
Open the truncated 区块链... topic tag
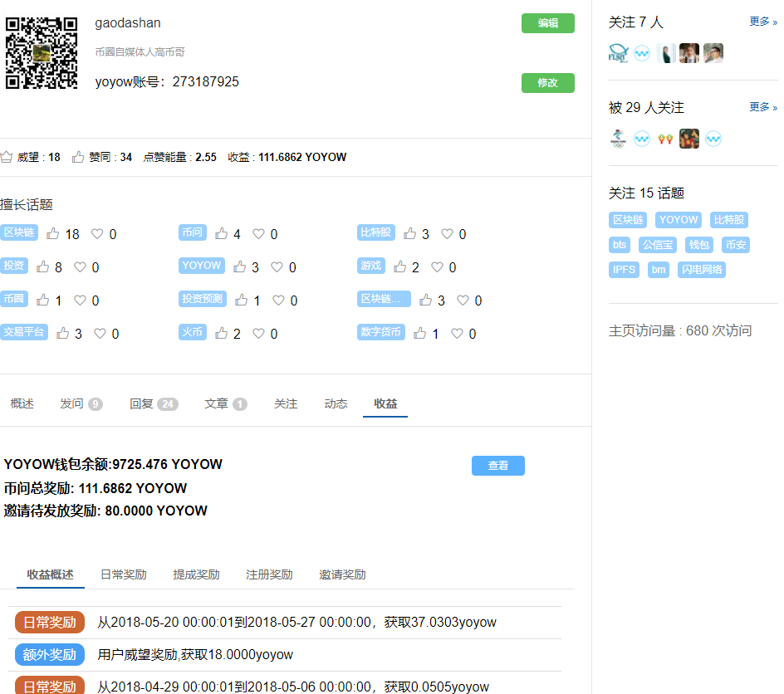click(x=384, y=299)
